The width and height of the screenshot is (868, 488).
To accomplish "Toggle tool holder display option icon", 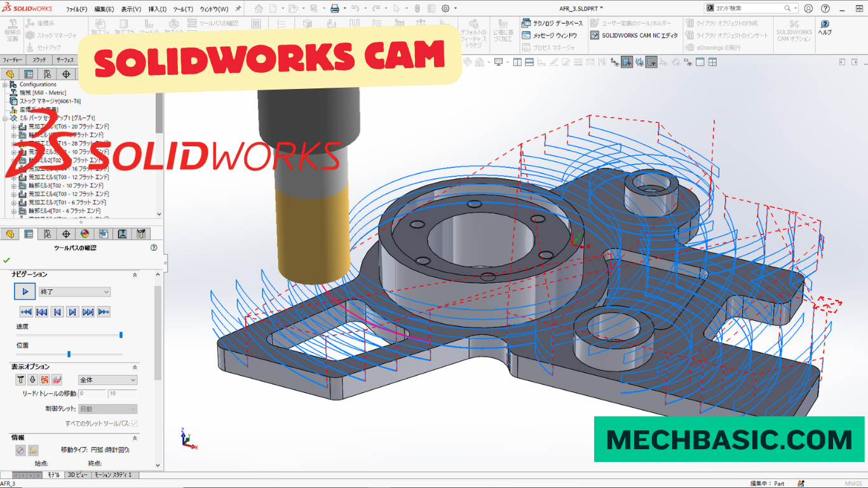I will pos(33,380).
